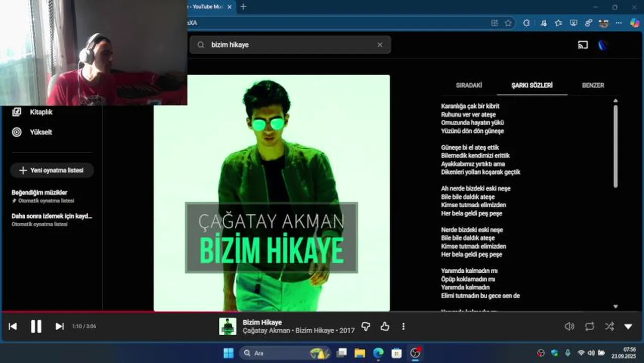Viewport: 644px width, 363px height.
Task: Click the screenshot tool toolbar icon
Action: pyautogui.click(x=573, y=23)
